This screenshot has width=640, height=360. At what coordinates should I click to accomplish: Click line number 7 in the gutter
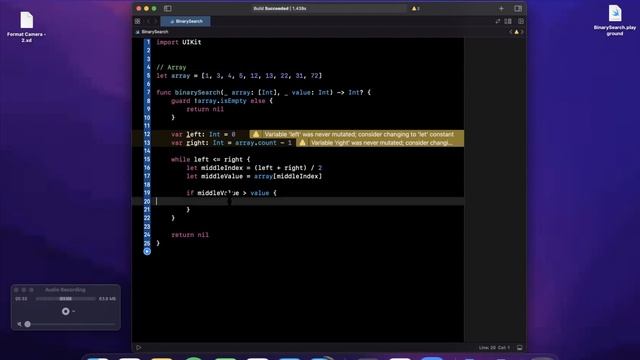tap(148, 93)
